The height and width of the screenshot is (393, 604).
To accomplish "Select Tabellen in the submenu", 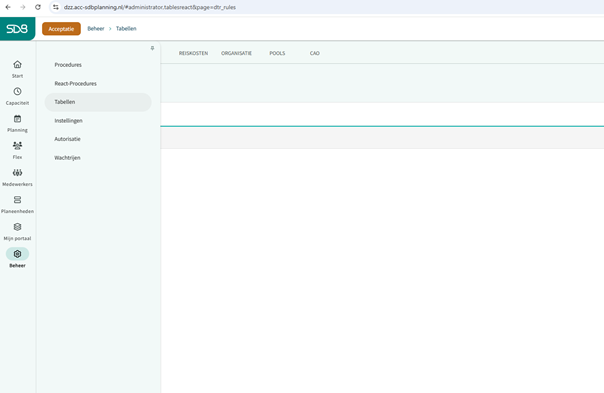I will pyautogui.click(x=98, y=102).
